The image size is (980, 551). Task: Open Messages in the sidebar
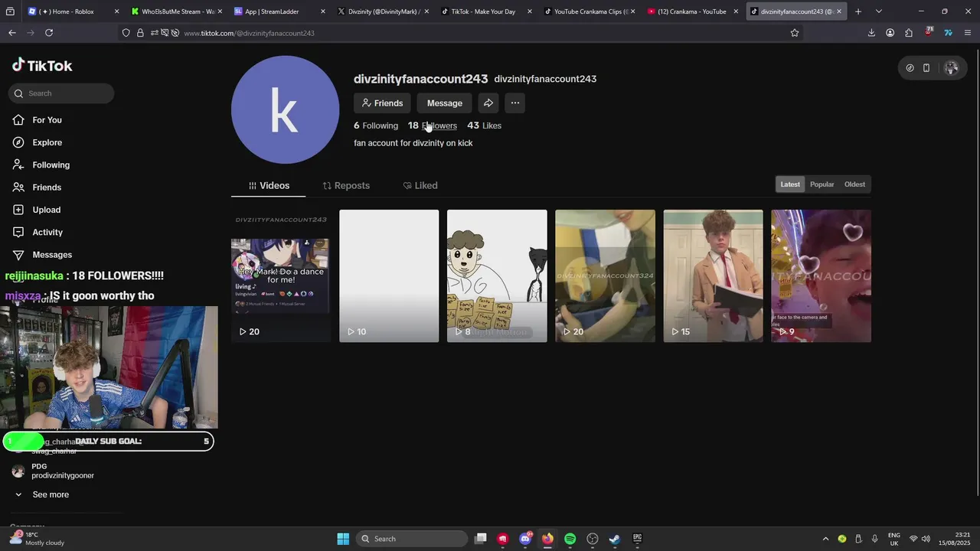point(42,255)
